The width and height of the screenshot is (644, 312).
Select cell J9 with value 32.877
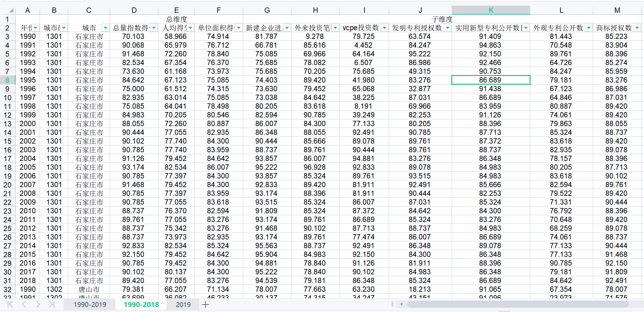click(420, 89)
